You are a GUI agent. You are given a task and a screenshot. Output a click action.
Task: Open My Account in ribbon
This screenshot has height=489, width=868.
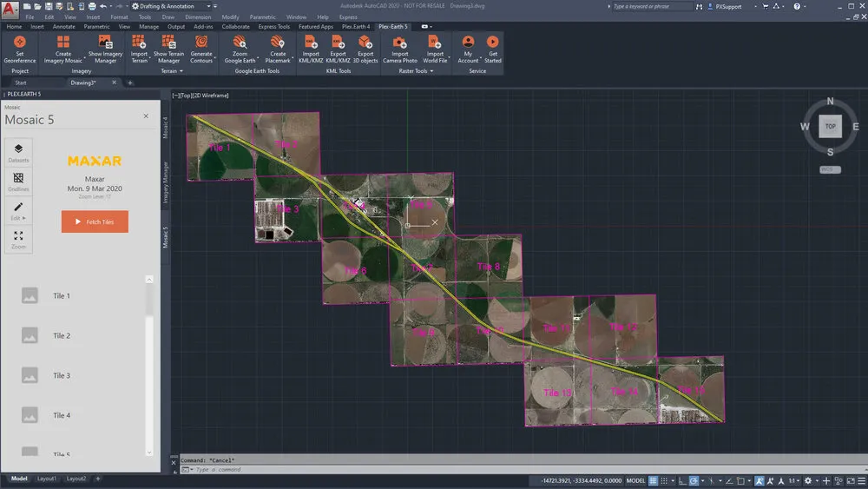468,50
